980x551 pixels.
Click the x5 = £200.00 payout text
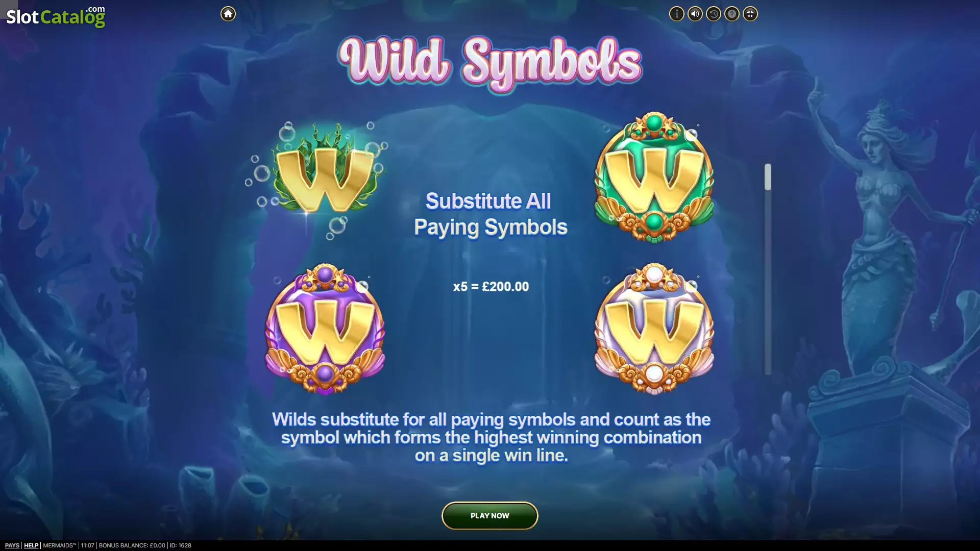coord(491,287)
